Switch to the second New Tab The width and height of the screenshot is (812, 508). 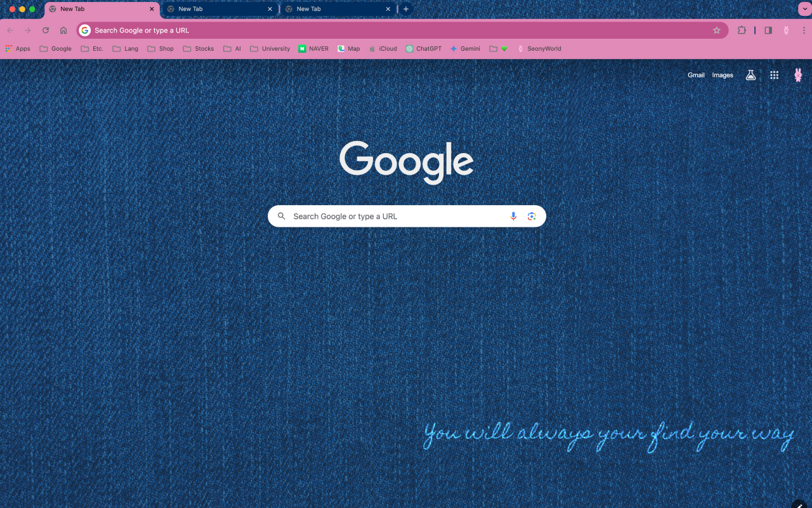(219, 10)
